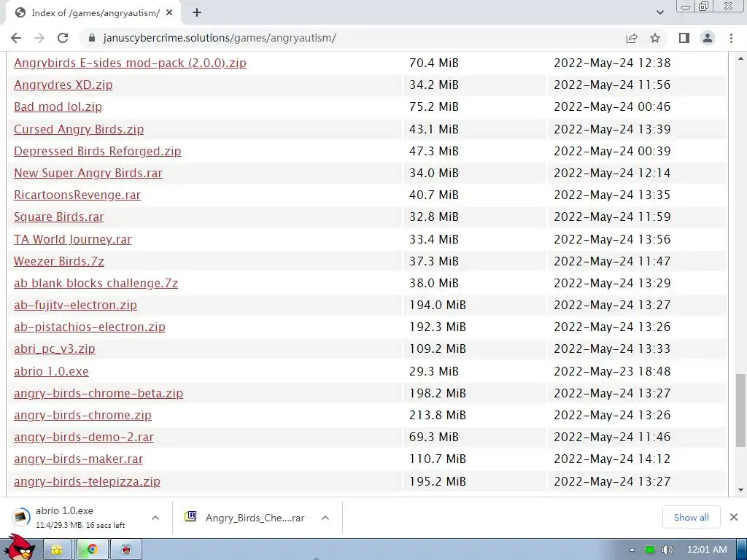Open the Chrome profile menu
Screen dimensions: 747x560
(x=708, y=38)
